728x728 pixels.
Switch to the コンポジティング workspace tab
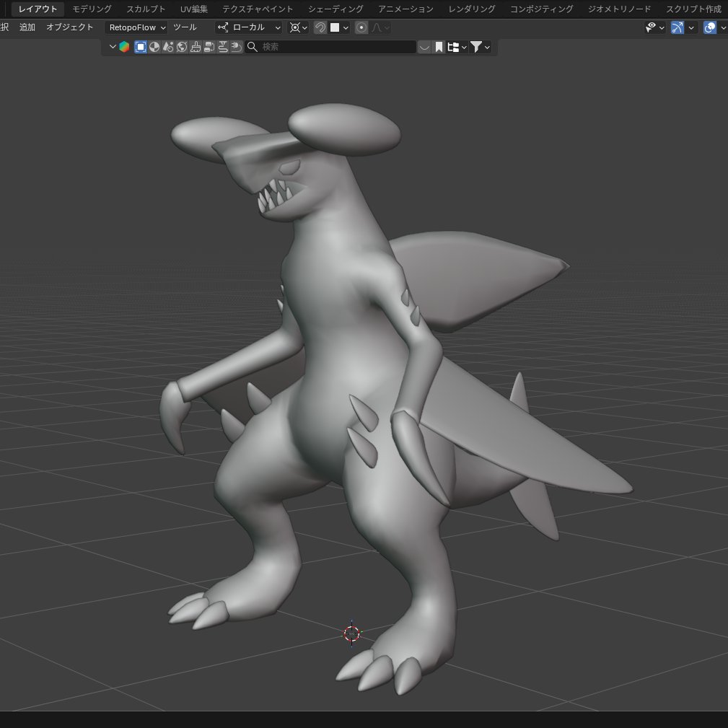coord(541,9)
